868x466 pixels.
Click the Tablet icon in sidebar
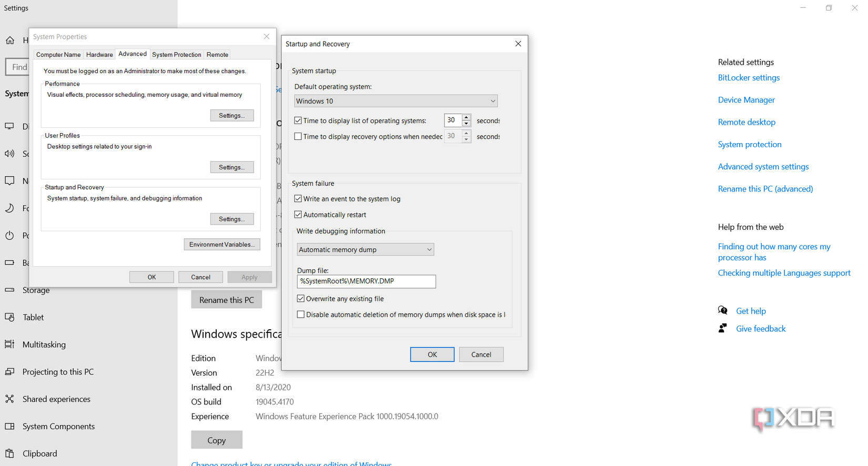[x=9, y=317]
